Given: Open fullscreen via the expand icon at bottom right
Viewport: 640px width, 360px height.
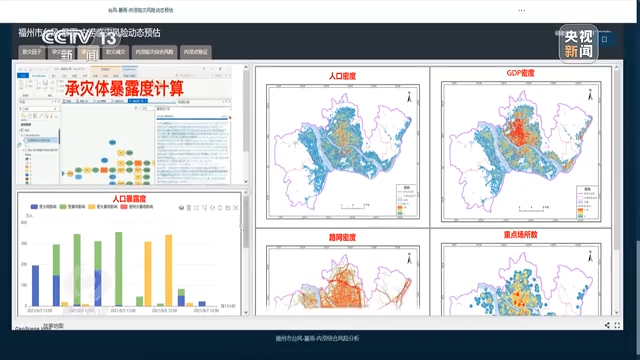Looking at the screenshot, I should click(617, 325).
